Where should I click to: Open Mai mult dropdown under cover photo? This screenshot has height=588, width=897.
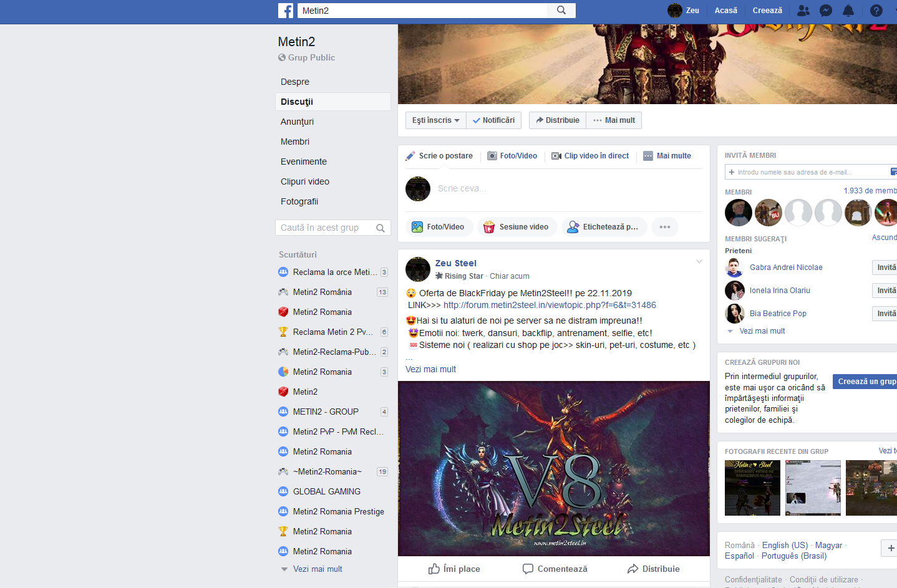click(614, 120)
